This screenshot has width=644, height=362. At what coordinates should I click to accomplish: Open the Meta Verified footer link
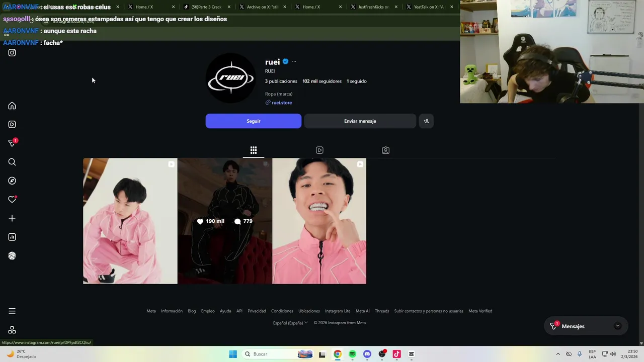pyautogui.click(x=480, y=311)
